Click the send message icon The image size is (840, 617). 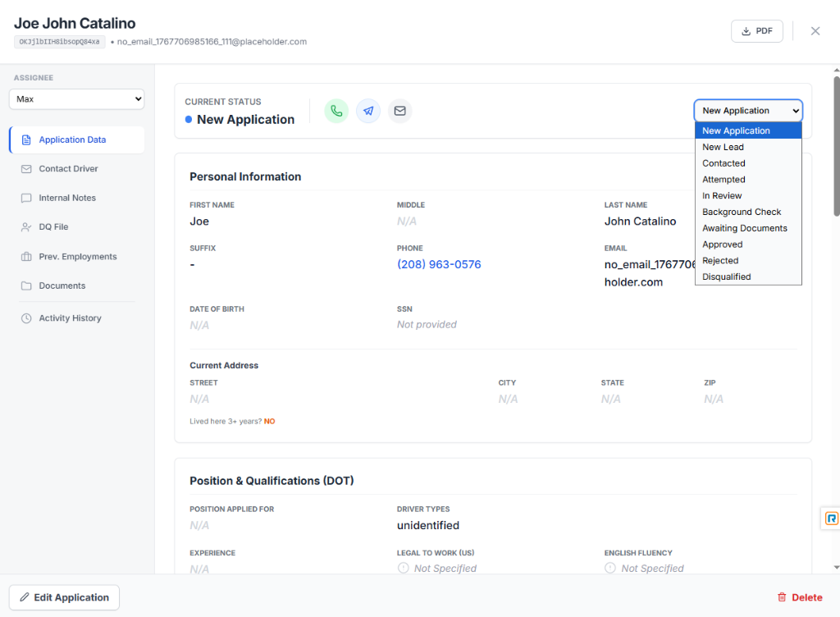[367, 111]
